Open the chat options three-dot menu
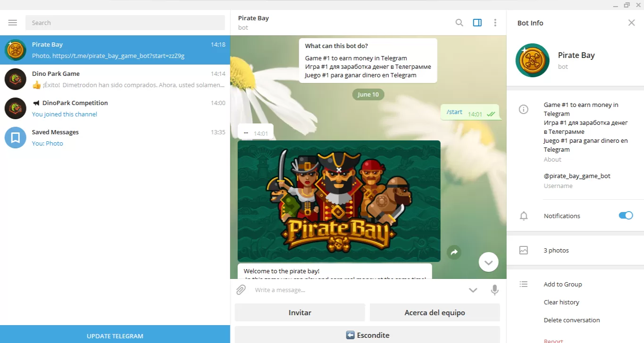The width and height of the screenshot is (644, 343). click(x=495, y=23)
